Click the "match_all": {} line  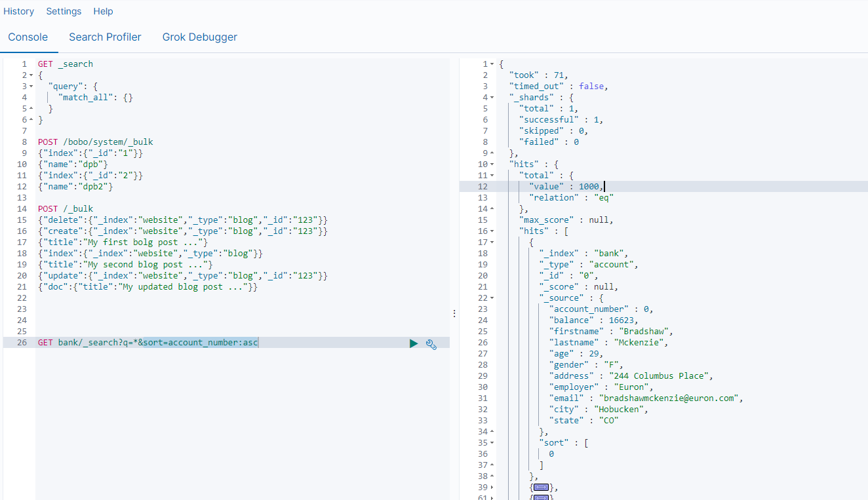[96, 98]
